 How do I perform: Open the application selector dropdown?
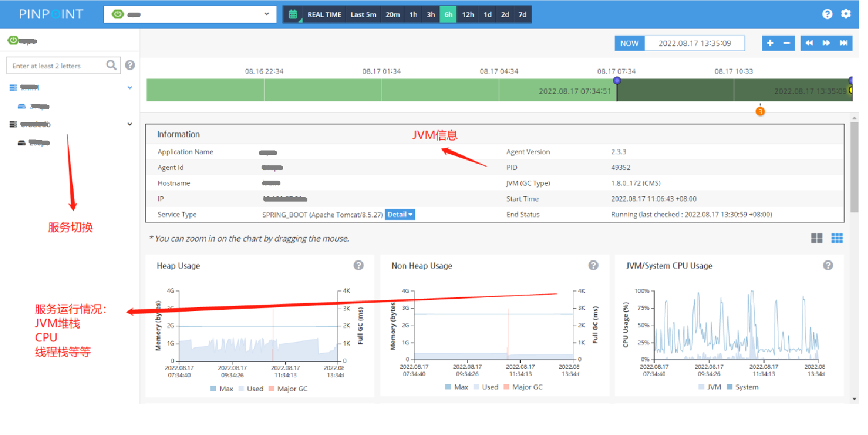(x=190, y=14)
